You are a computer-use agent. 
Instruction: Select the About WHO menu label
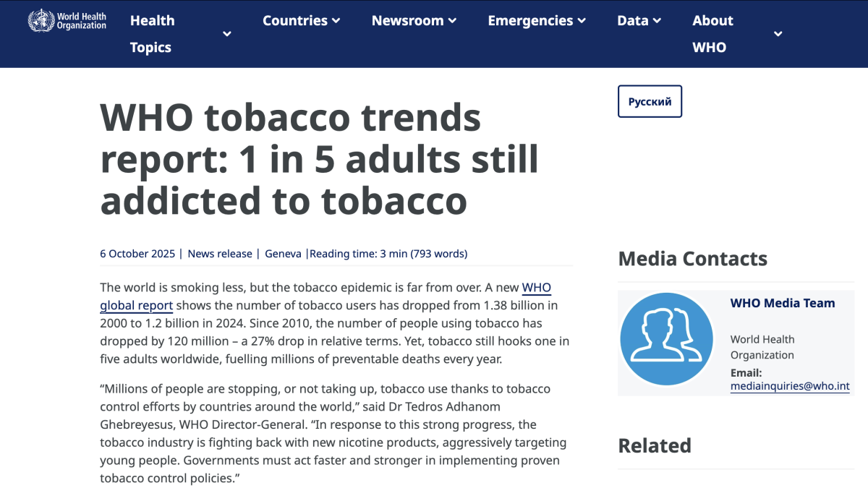pyautogui.click(x=712, y=34)
